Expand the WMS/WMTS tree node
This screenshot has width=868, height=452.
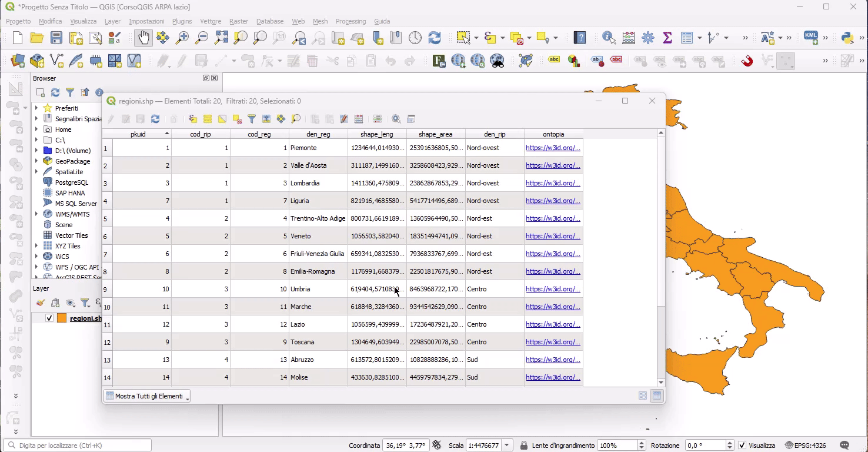36,214
